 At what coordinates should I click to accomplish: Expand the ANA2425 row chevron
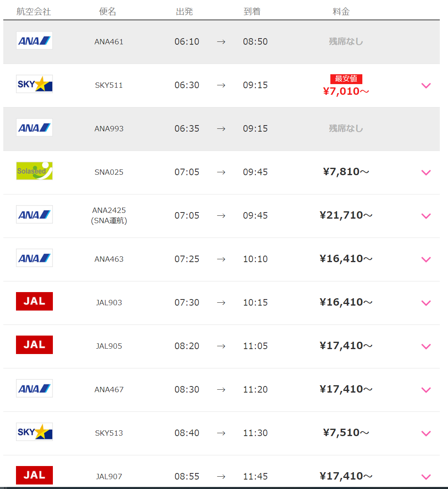pos(426,216)
